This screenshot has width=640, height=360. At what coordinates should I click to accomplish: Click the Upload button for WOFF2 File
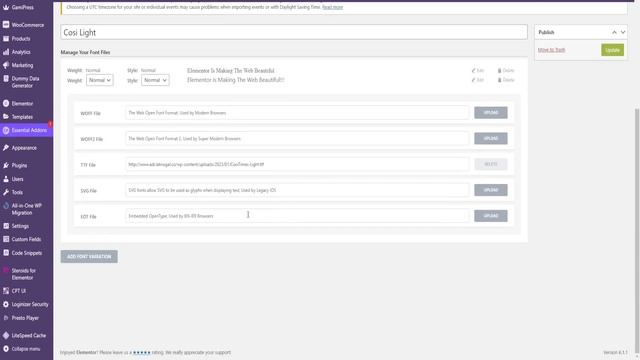(x=491, y=138)
